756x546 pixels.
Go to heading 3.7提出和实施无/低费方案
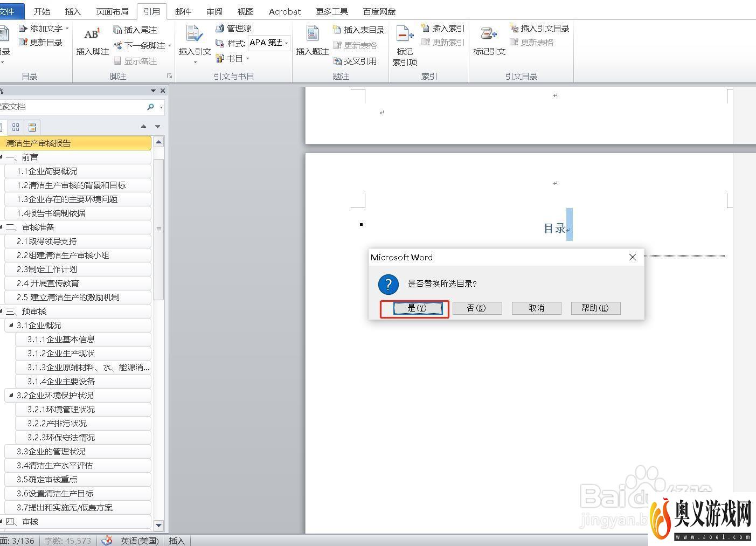point(78,507)
